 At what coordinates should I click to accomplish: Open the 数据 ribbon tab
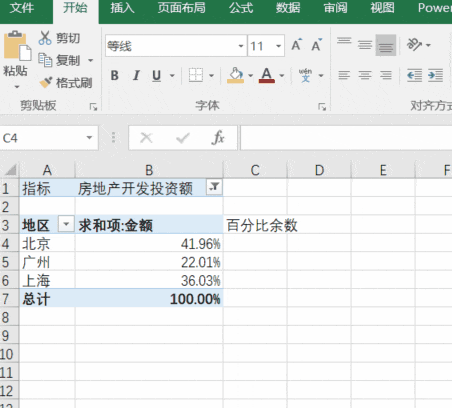(x=288, y=8)
